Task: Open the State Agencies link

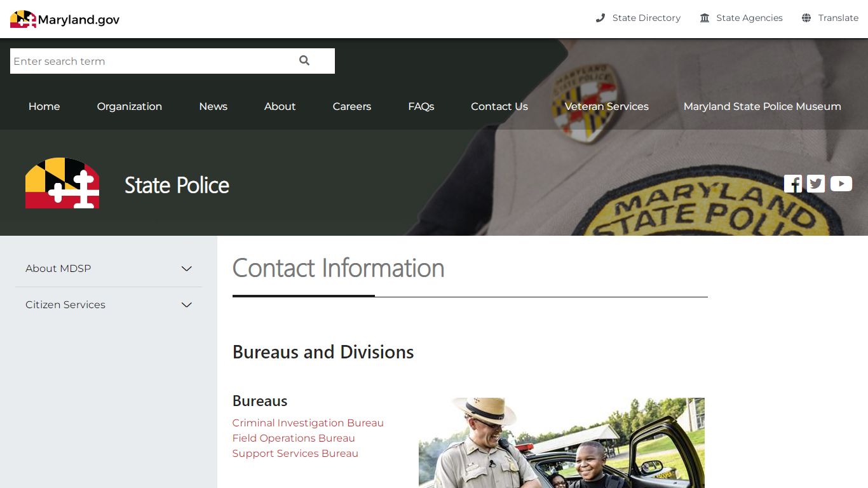Action: click(x=749, y=18)
